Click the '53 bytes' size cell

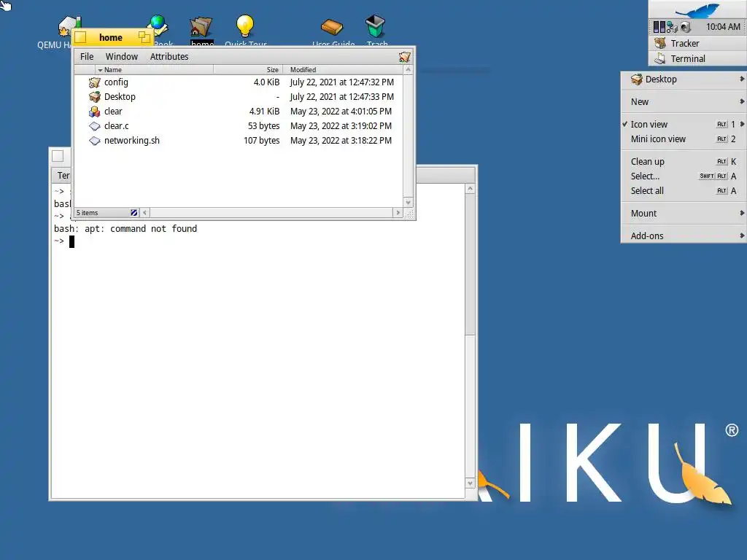[263, 126]
